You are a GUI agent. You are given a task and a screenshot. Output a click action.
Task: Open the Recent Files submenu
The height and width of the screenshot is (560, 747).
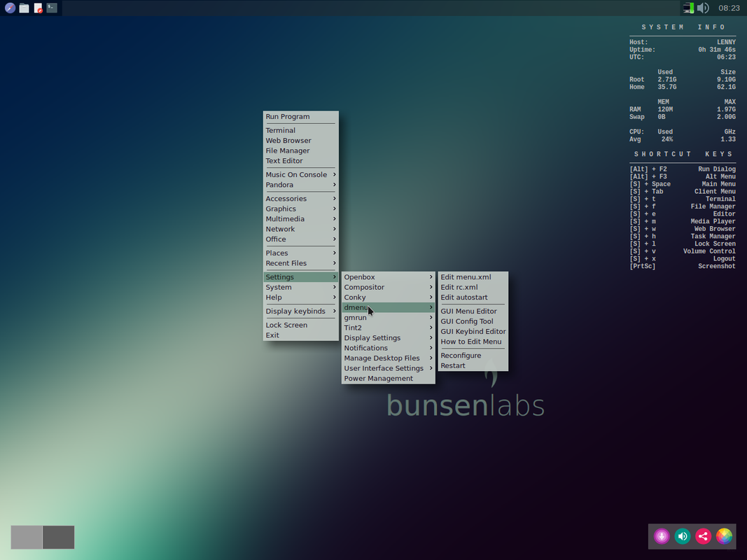(300, 263)
